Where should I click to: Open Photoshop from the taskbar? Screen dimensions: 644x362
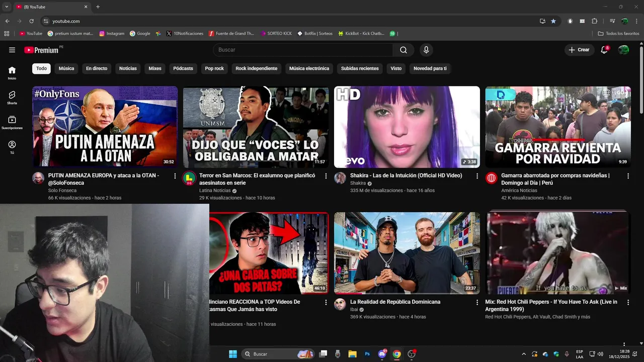(367, 354)
